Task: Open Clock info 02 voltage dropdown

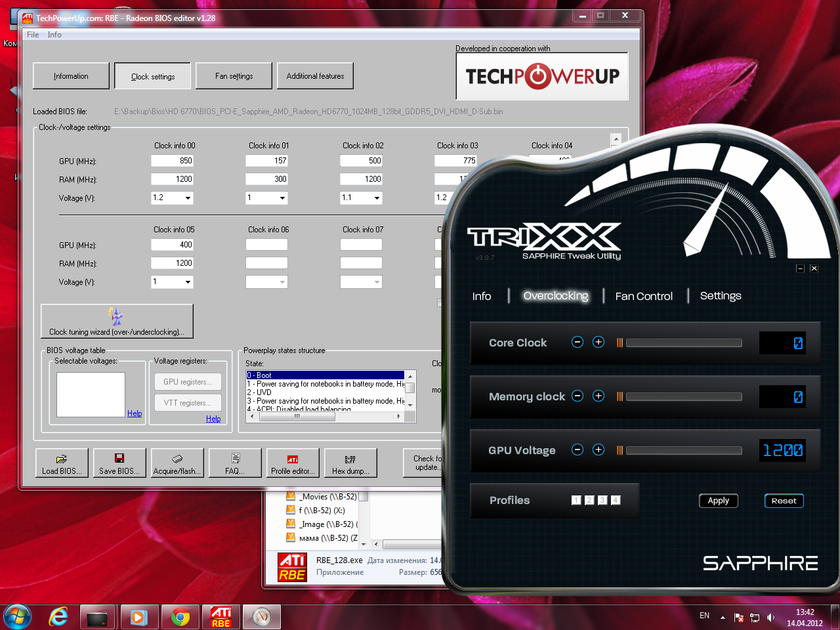Action: (377, 198)
